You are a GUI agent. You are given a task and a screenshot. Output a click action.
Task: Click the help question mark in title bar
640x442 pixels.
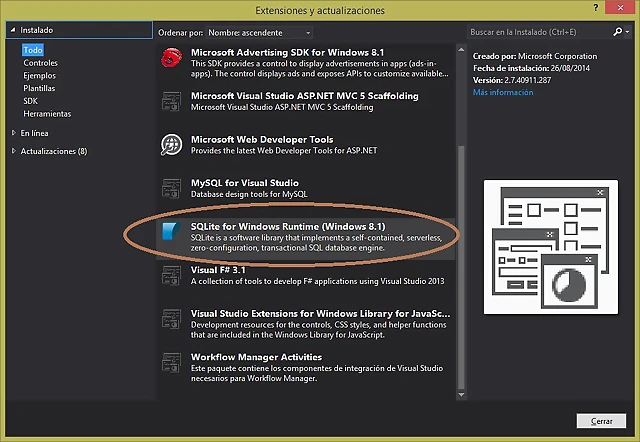596,8
